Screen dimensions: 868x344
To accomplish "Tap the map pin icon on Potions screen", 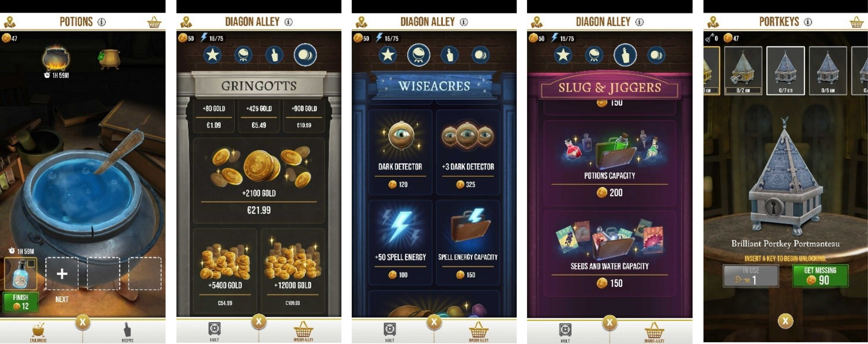I will (10, 22).
